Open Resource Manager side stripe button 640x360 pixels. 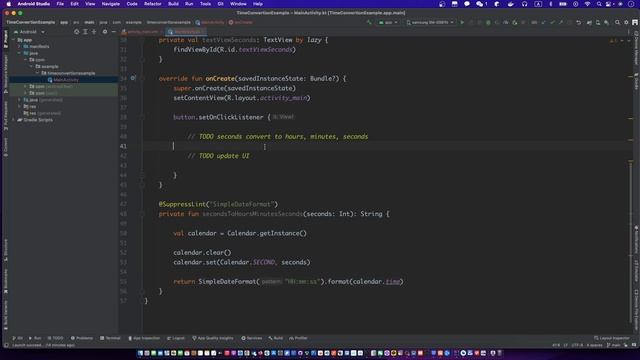[x=6, y=74]
